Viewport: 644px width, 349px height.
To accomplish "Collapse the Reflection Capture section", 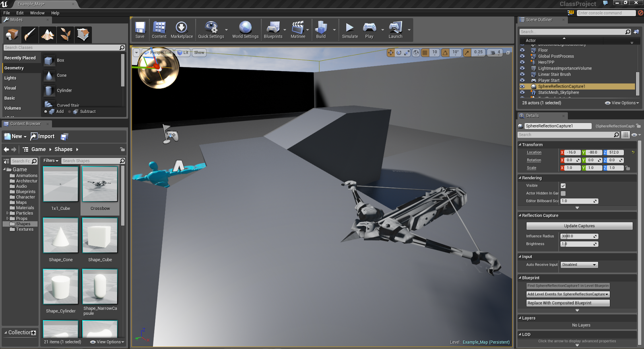I will click(x=520, y=216).
